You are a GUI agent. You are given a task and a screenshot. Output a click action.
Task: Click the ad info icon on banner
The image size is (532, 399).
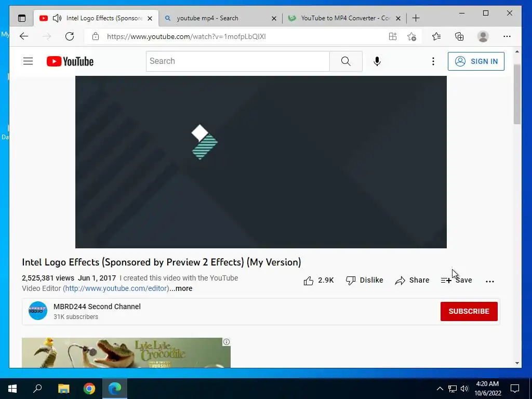click(x=227, y=342)
